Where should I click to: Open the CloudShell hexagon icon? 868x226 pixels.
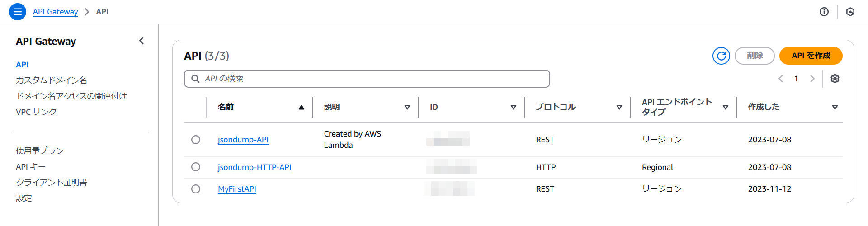point(850,12)
